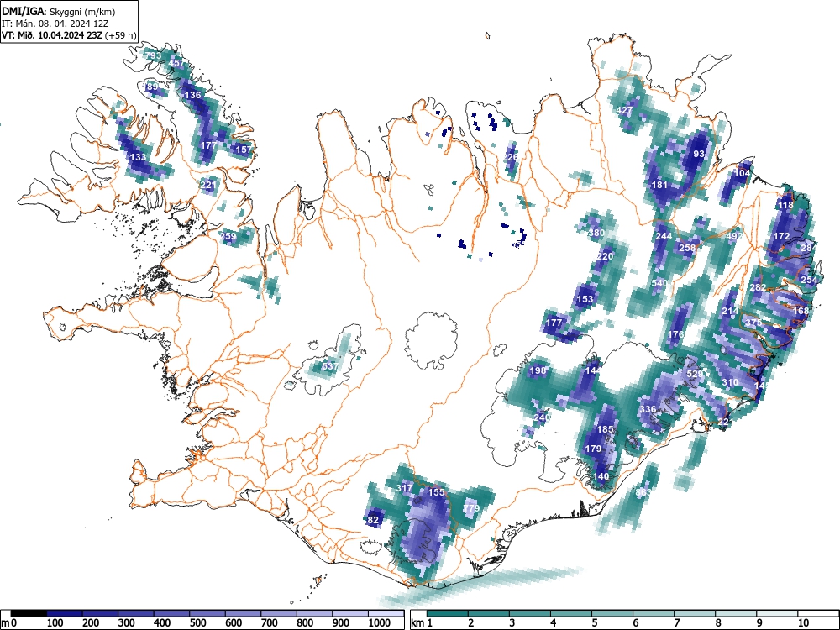Click the '82' visibility value on the map
This screenshot has height=630, width=840.
(x=374, y=520)
